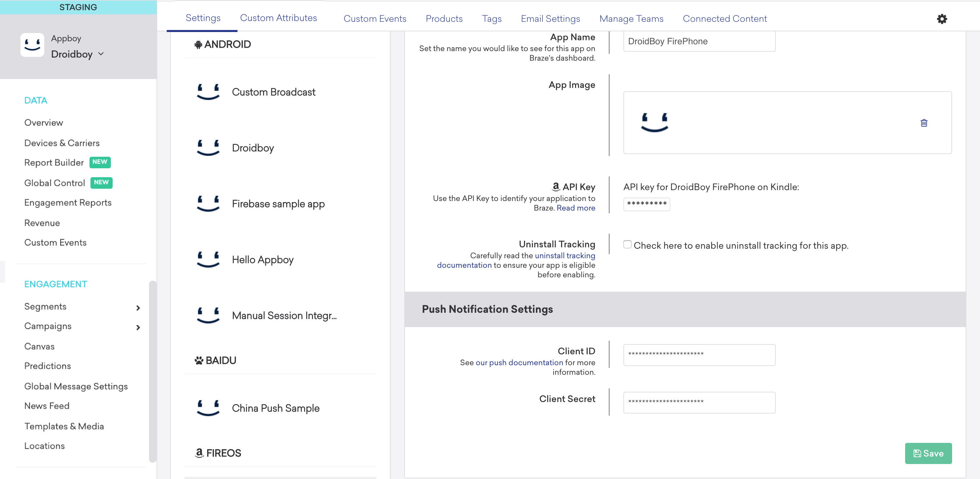Click the China Push Sample app icon

[x=208, y=408]
